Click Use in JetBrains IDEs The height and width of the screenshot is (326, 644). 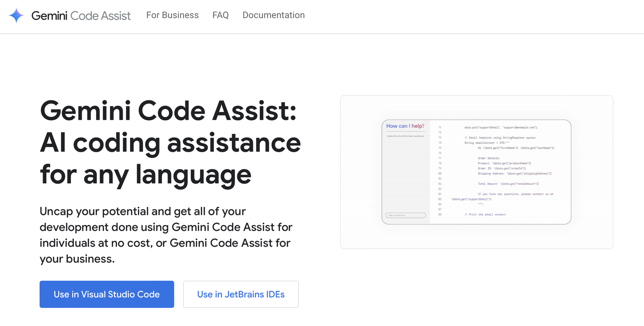[x=241, y=294]
